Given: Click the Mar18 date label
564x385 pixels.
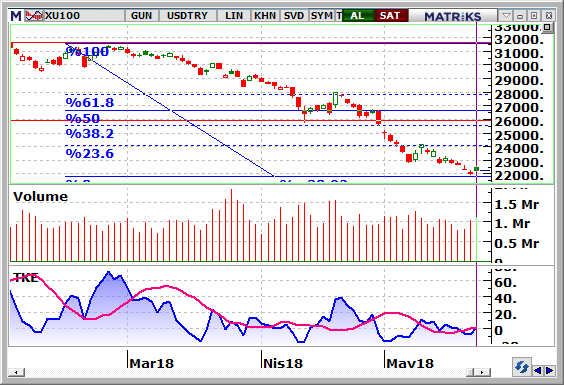Looking at the screenshot, I should click(151, 363).
